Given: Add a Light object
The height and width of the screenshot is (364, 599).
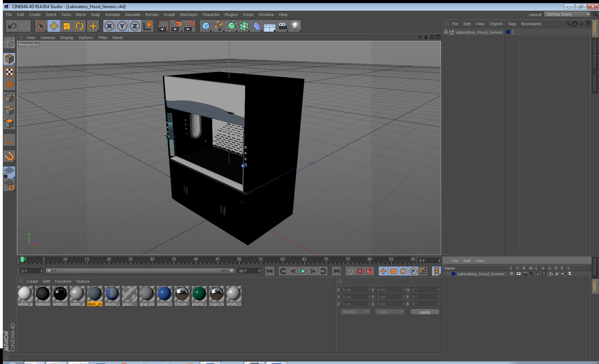Looking at the screenshot, I should 295,26.
